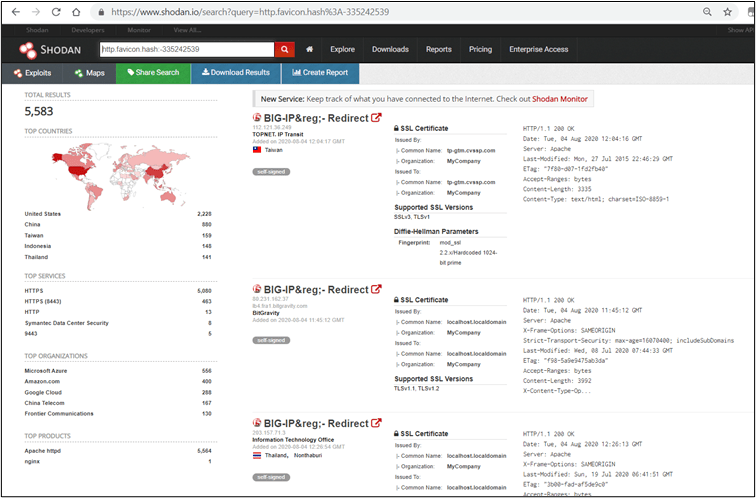Click the padlock site security icon
This screenshot has height=498, width=756.
pos(101,12)
